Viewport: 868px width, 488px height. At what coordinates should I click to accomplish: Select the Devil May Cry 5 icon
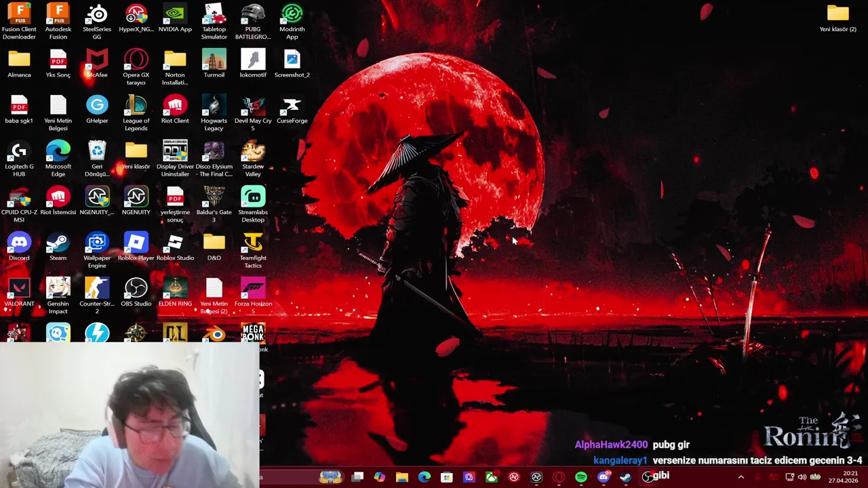[x=253, y=113]
